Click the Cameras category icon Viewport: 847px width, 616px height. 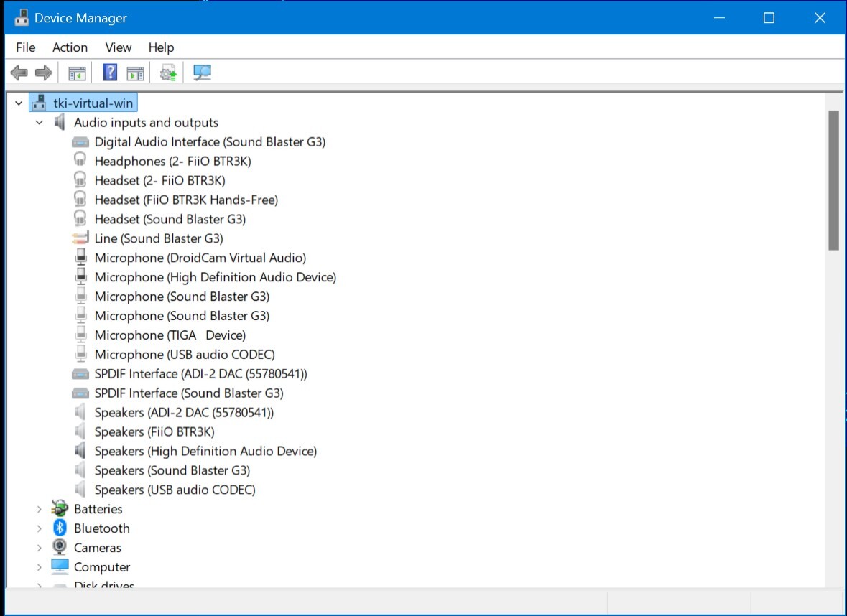click(60, 547)
